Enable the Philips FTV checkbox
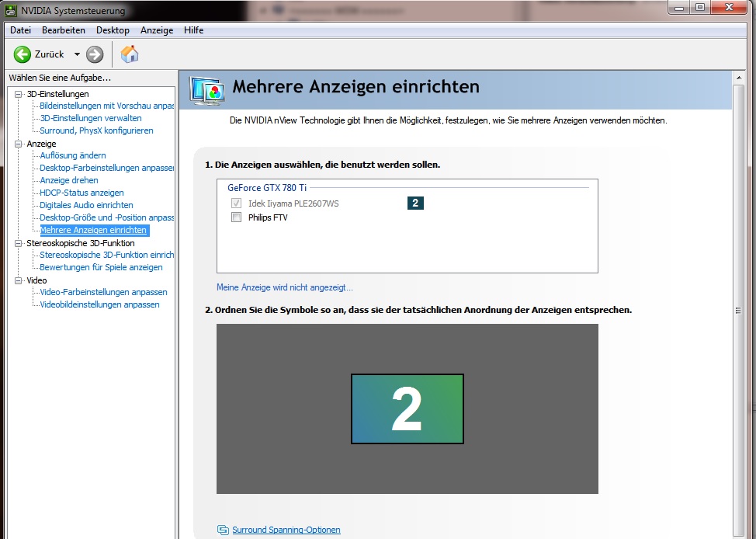Viewport: 756px width, 539px height. pyautogui.click(x=236, y=217)
